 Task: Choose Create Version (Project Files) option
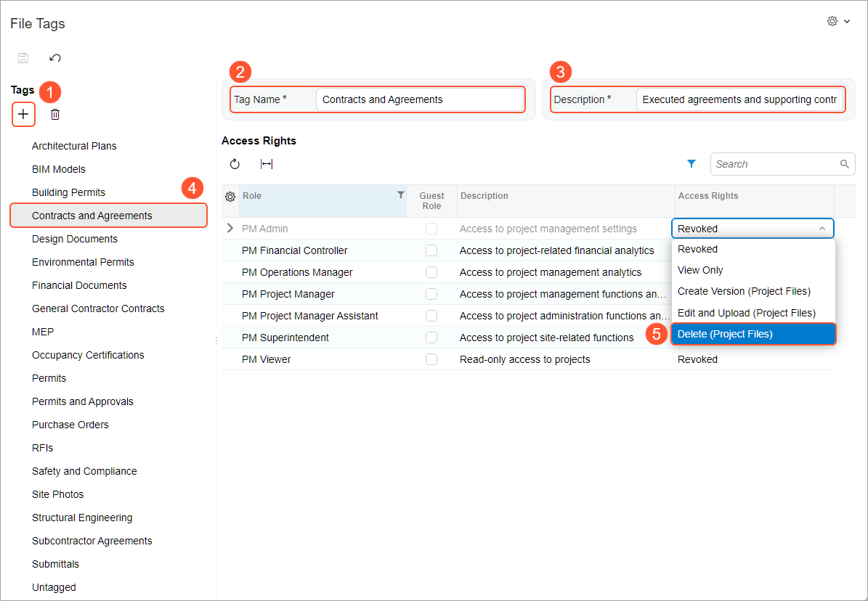(753, 291)
